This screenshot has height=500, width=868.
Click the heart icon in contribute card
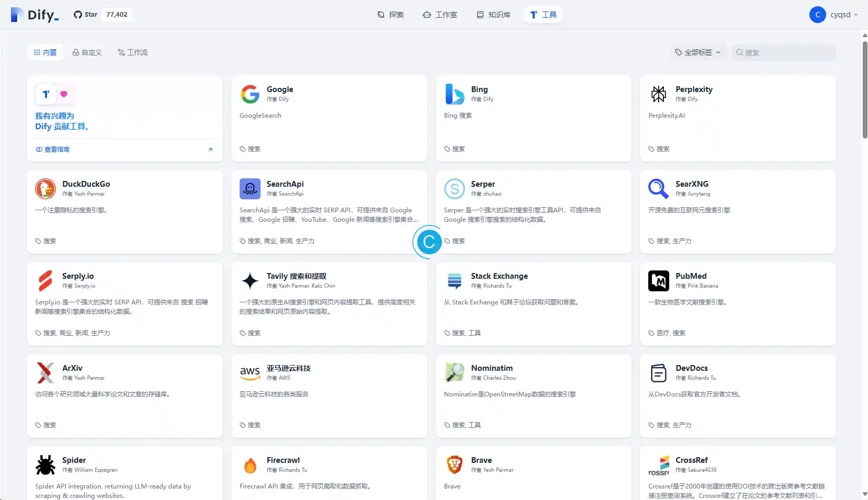coord(64,94)
